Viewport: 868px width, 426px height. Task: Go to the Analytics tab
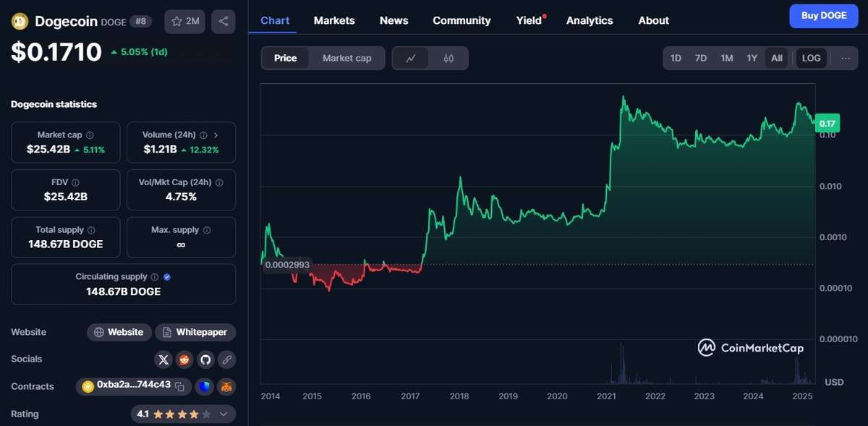(x=590, y=20)
